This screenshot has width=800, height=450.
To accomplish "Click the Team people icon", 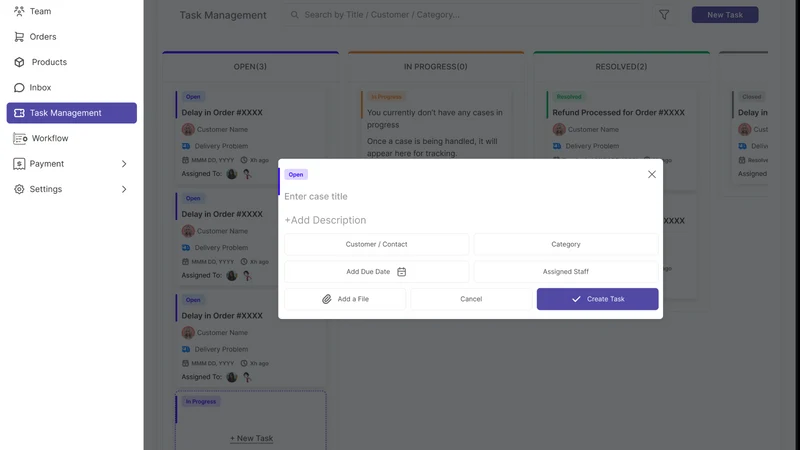I will click(x=19, y=11).
